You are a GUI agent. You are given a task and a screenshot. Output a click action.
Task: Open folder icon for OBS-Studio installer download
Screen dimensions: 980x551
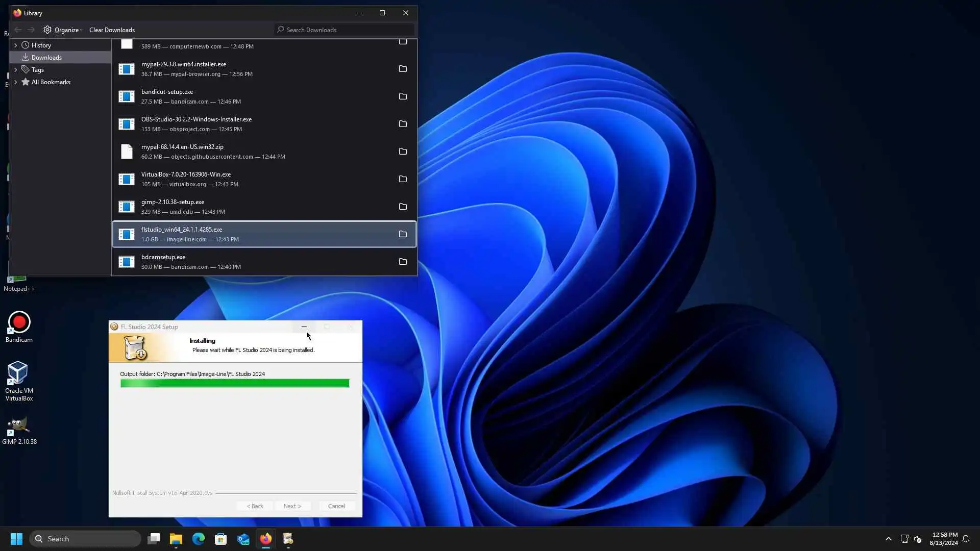[403, 124]
